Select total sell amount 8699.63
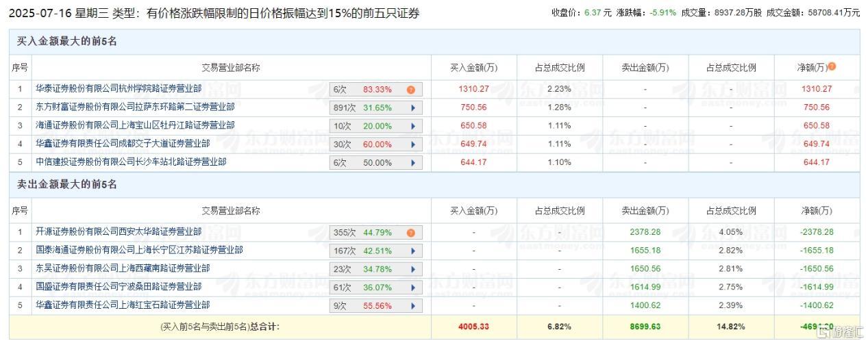868x343 pixels. tap(645, 327)
